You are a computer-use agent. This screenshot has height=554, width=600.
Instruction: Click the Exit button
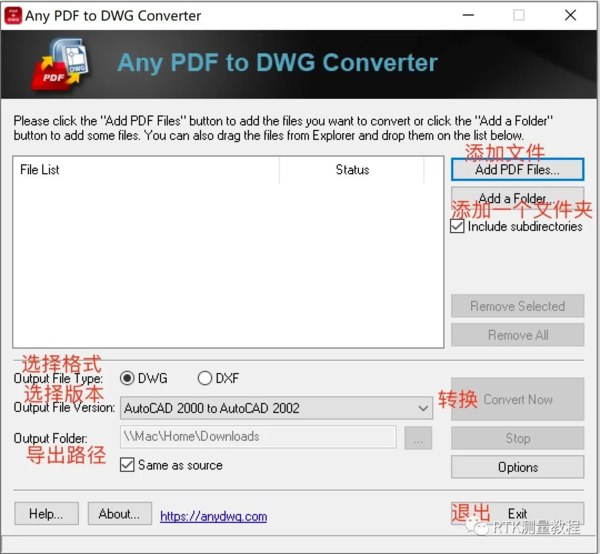[517, 513]
